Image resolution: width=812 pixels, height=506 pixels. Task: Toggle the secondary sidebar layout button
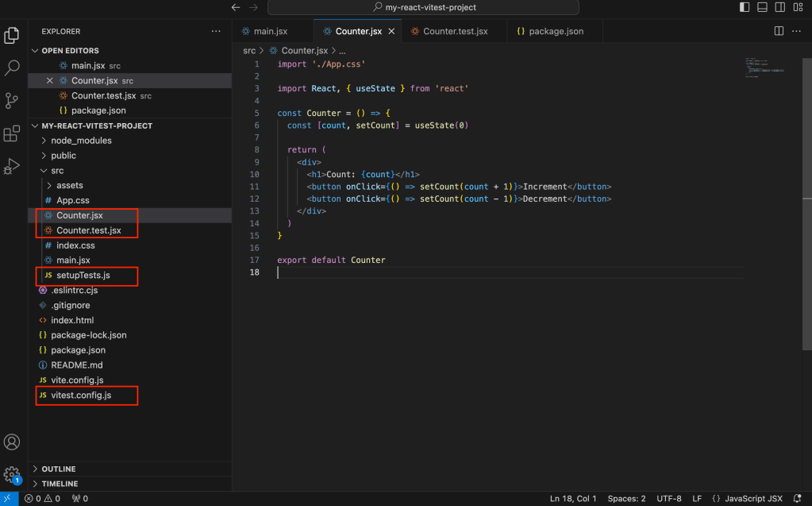(779, 7)
